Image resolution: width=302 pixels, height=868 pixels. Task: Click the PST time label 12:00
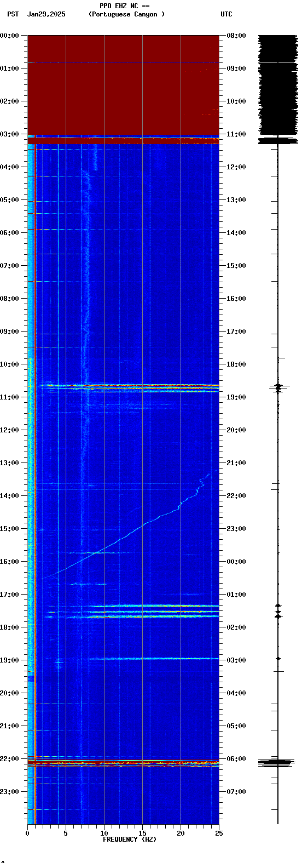click(10, 430)
